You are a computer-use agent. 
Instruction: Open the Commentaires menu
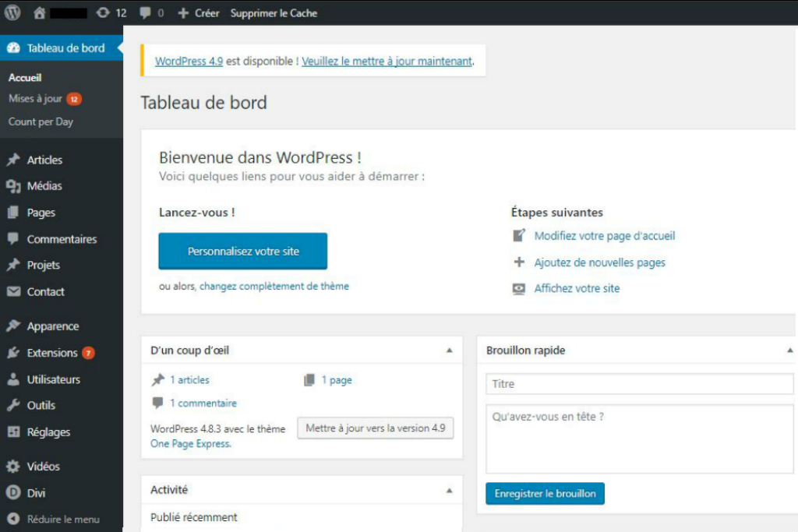(x=62, y=239)
